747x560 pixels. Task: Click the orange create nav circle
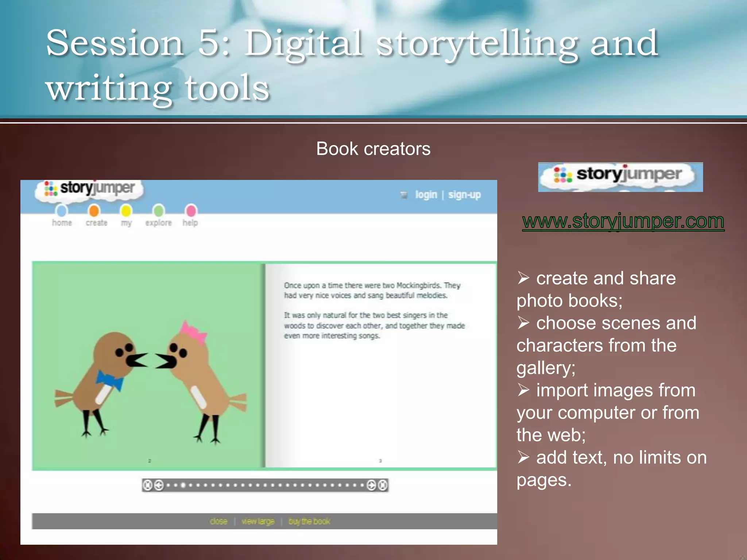(x=94, y=211)
